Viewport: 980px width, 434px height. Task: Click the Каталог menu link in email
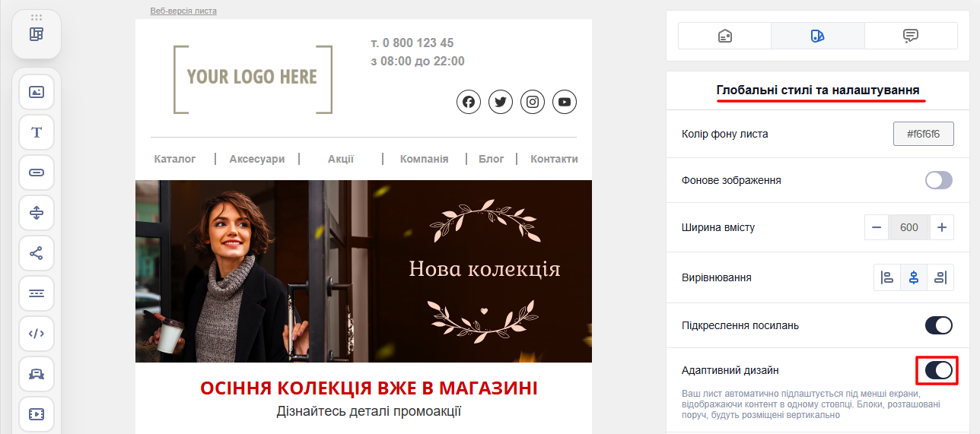(175, 159)
